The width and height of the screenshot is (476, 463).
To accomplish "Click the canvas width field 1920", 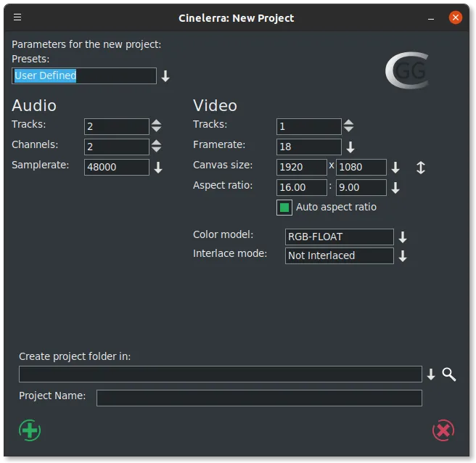I will (301, 168).
